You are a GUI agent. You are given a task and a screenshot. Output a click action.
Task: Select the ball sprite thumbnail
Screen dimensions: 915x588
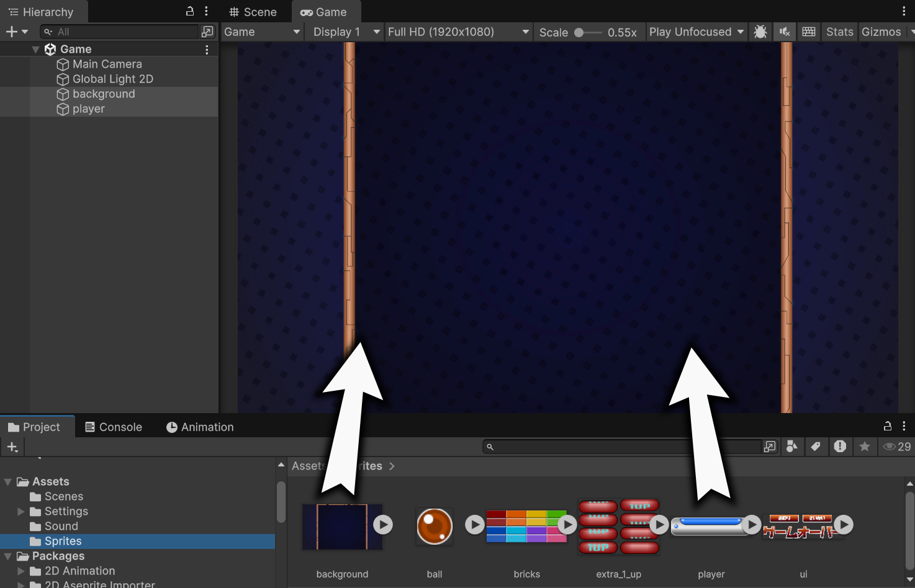pos(435,526)
